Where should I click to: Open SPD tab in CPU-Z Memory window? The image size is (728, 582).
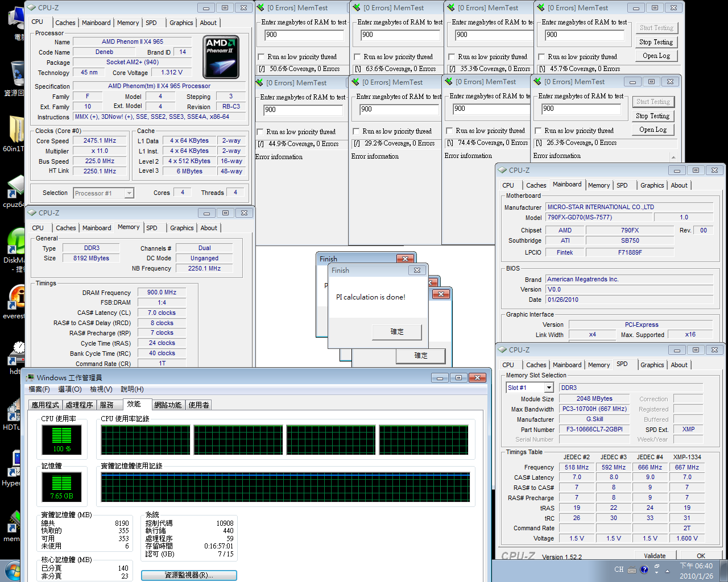tap(152, 228)
